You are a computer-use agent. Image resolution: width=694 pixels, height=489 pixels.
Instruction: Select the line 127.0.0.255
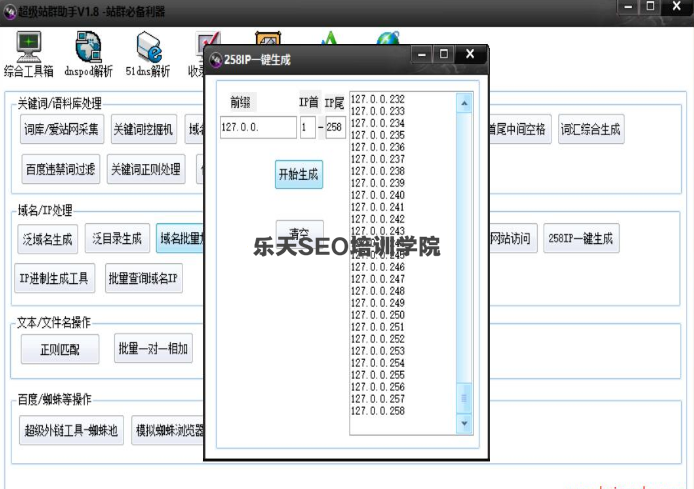pyautogui.click(x=378, y=375)
